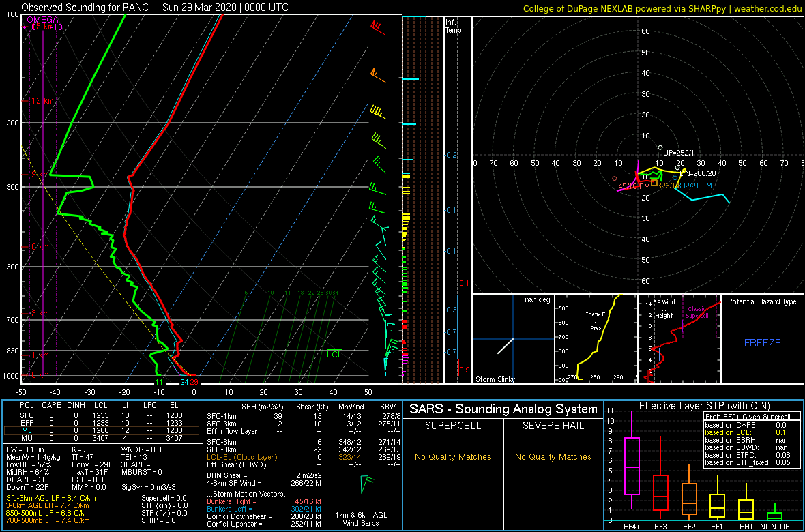The image size is (805, 532).
Task: Click the white Storm Slinky line
Action: (506, 346)
